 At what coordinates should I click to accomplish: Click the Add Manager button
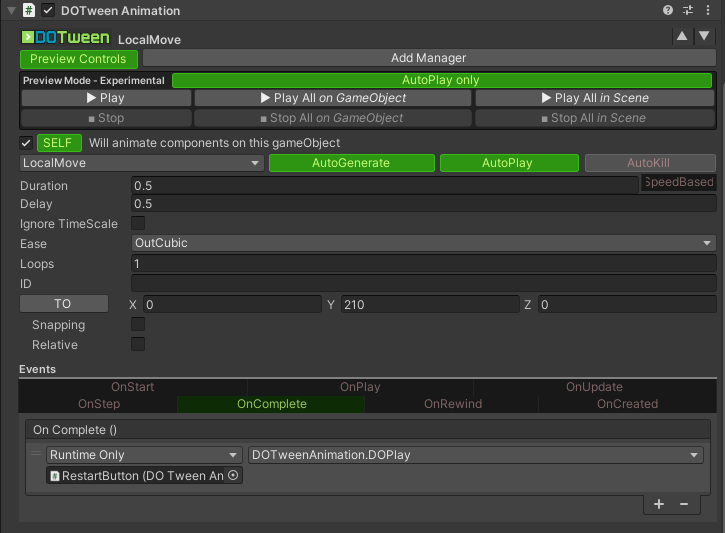coord(429,58)
